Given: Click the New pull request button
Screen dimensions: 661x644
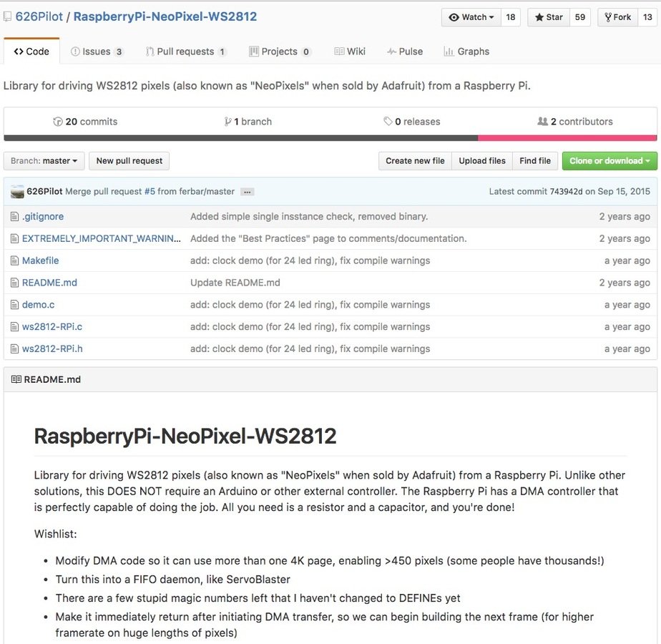Looking at the screenshot, I should pyautogui.click(x=129, y=161).
